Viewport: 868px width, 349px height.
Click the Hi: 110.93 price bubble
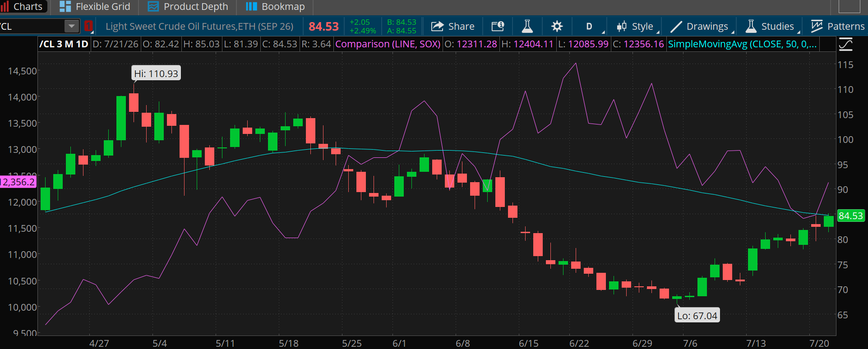[x=156, y=73]
